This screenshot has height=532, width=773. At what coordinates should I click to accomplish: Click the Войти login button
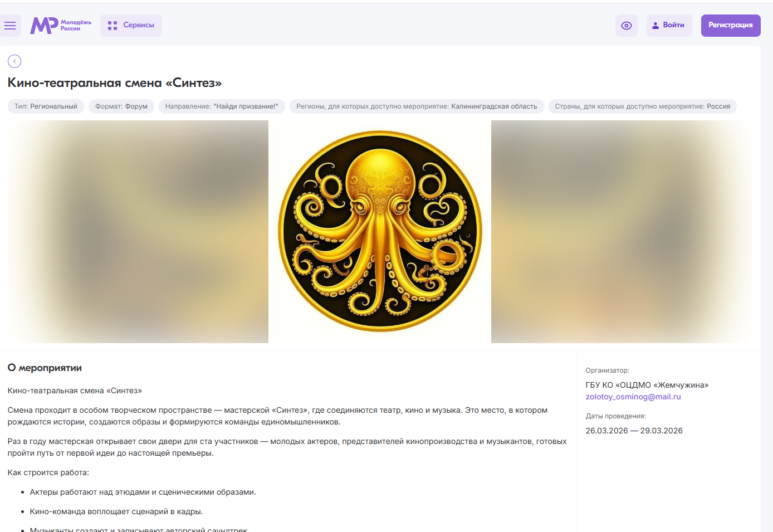tap(669, 26)
